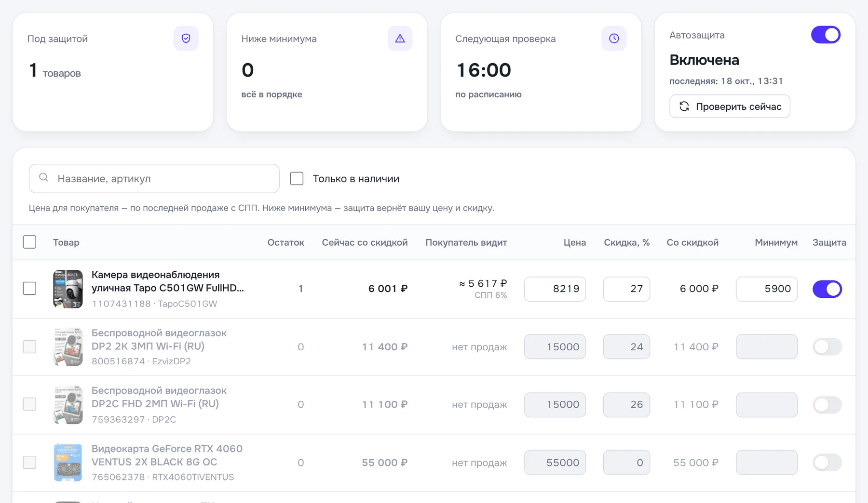The image size is (868, 503).
Task: Open the DP2 2K видеоглазок product image
Action: pos(68,347)
